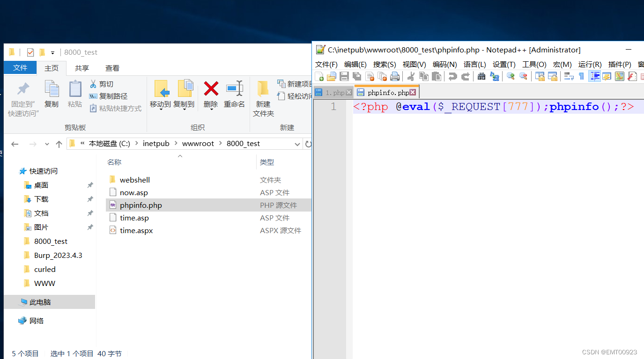Image resolution: width=644 pixels, height=359 pixels.
Task: Click the 剪切 button in Explorer ribbon
Action: pyautogui.click(x=102, y=84)
